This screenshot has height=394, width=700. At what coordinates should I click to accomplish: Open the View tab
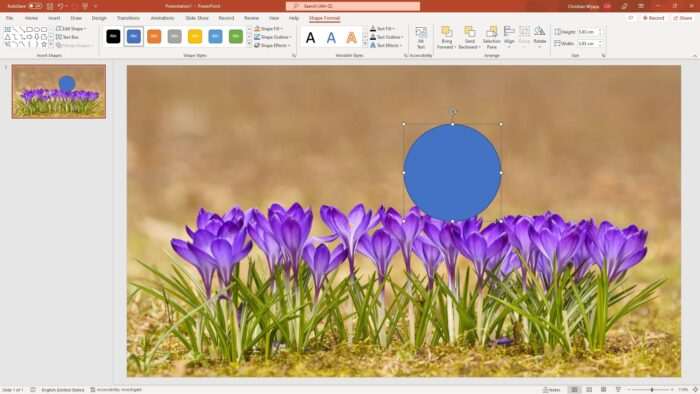(x=274, y=18)
